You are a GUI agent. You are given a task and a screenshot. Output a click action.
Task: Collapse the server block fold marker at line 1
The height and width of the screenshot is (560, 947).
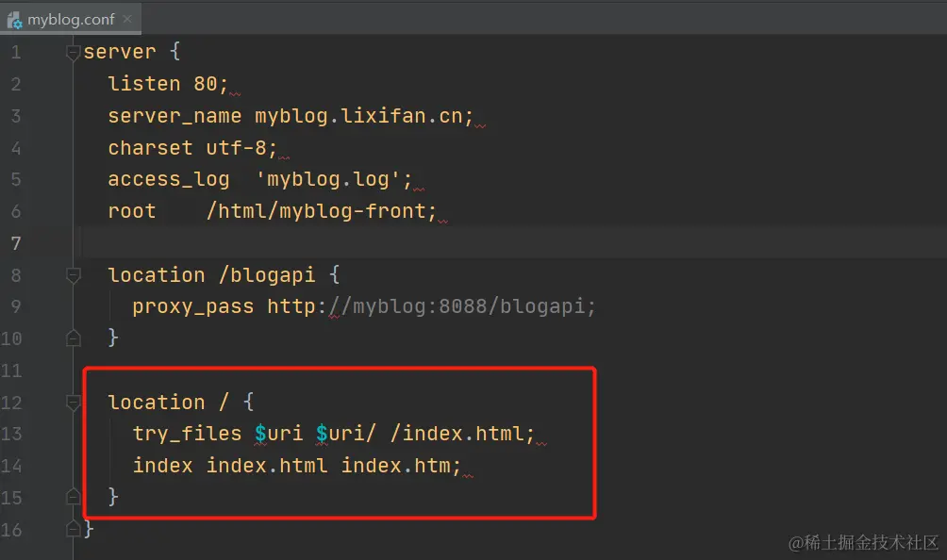tap(73, 53)
